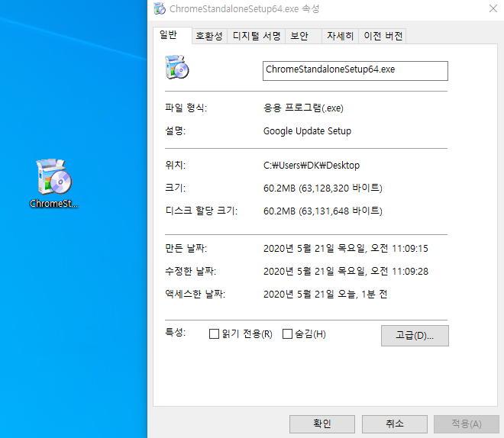Click the location value C:\Users\DK\Desktop
Image resolution: width=504 pixels, height=438 pixels.
[x=312, y=166]
